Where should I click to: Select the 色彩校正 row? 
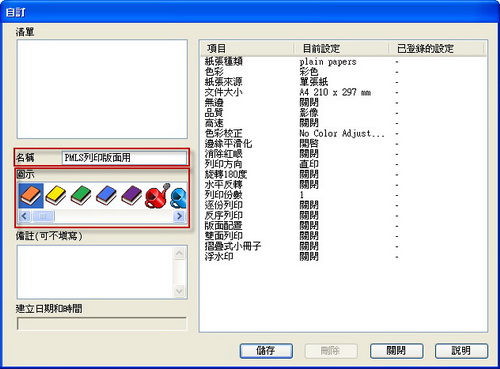click(x=343, y=133)
